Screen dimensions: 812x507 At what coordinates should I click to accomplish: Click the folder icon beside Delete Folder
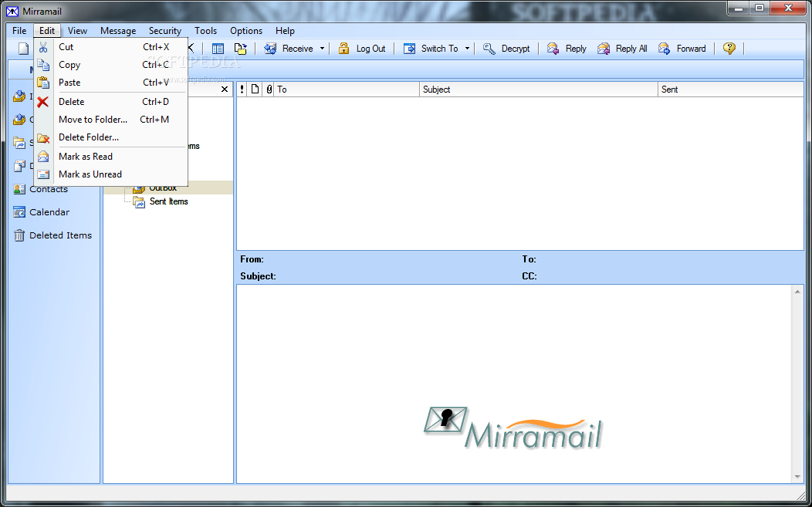click(43, 138)
